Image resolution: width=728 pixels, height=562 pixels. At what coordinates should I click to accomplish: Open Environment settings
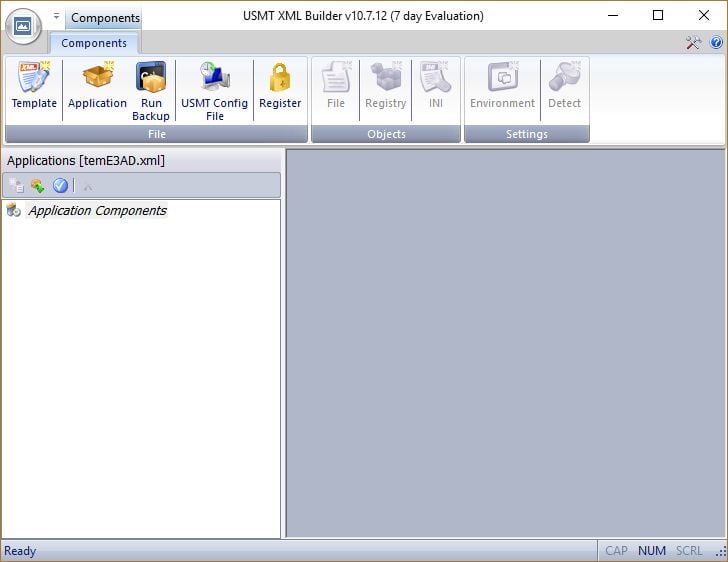coord(502,87)
